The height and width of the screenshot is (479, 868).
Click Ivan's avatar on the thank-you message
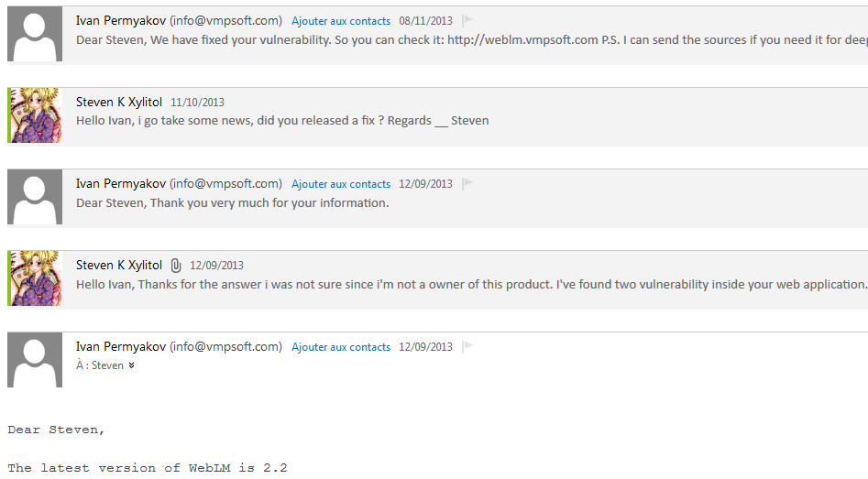coord(35,197)
